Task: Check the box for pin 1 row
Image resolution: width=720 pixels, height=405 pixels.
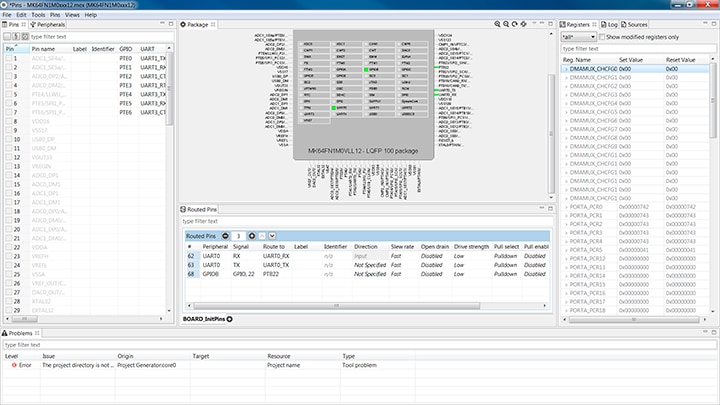Action: pos(8,59)
